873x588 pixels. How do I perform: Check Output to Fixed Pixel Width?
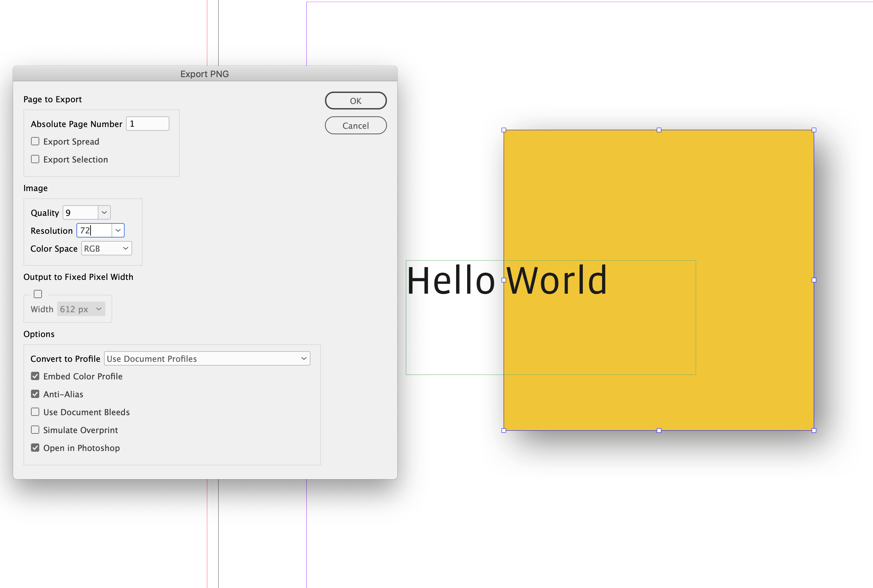(x=38, y=294)
